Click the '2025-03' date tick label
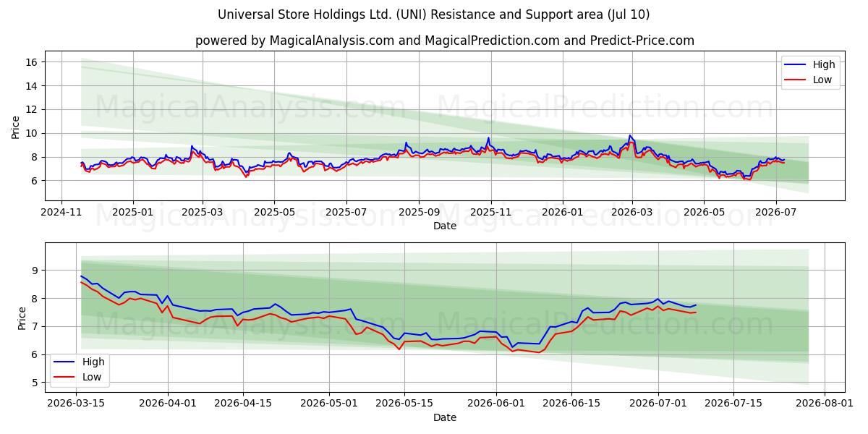 point(202,212)
